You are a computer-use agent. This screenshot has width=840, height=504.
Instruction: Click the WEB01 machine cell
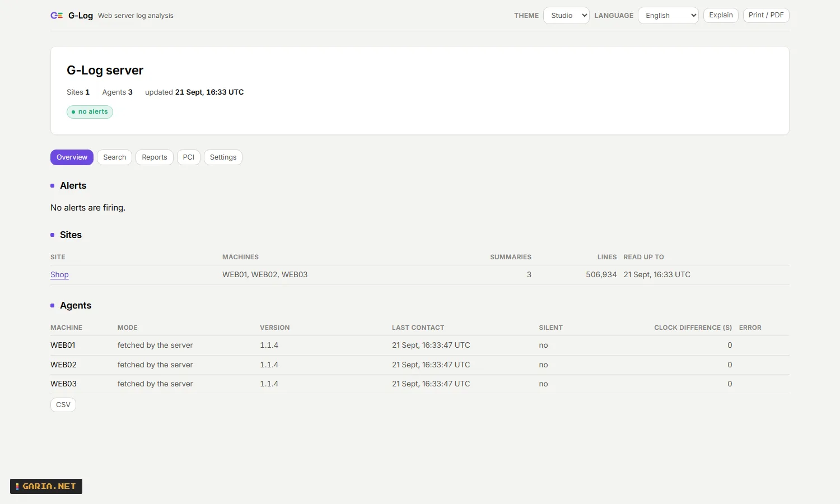[x=63, y=346]
